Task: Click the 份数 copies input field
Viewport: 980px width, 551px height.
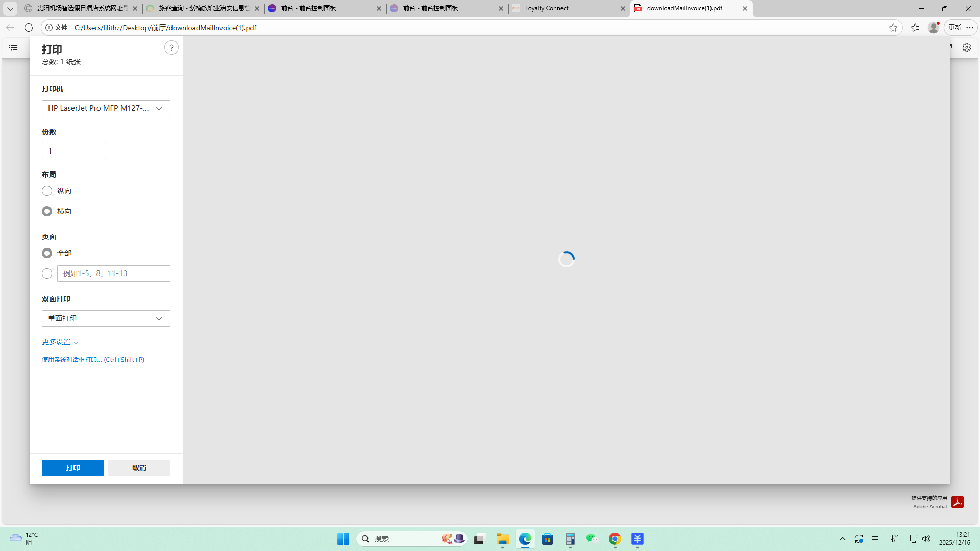Action: tap(73, 151)
